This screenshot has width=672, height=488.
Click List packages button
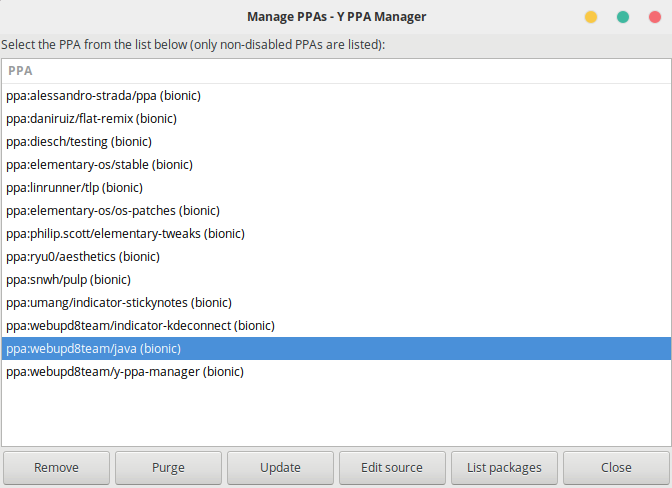pyautogui.click(x=504, y=467)
